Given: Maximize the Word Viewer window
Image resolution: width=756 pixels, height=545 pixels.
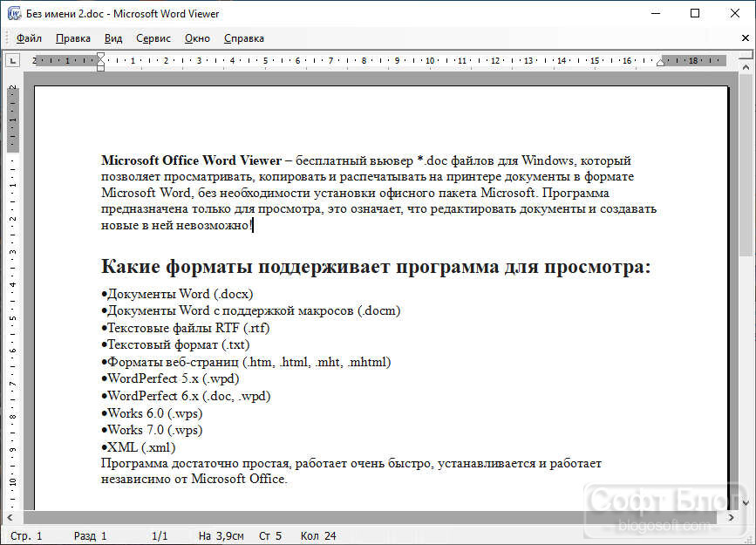Looking at the screenshot, I should (x=695, y=13).
